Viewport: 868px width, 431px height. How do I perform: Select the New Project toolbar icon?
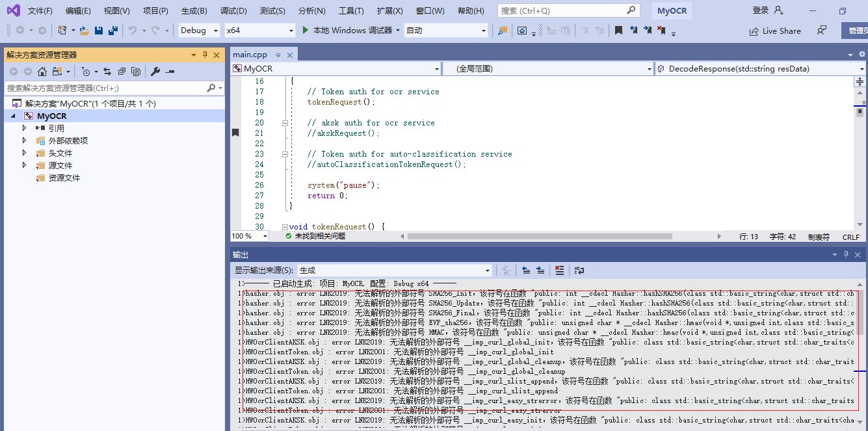point(62,30)
